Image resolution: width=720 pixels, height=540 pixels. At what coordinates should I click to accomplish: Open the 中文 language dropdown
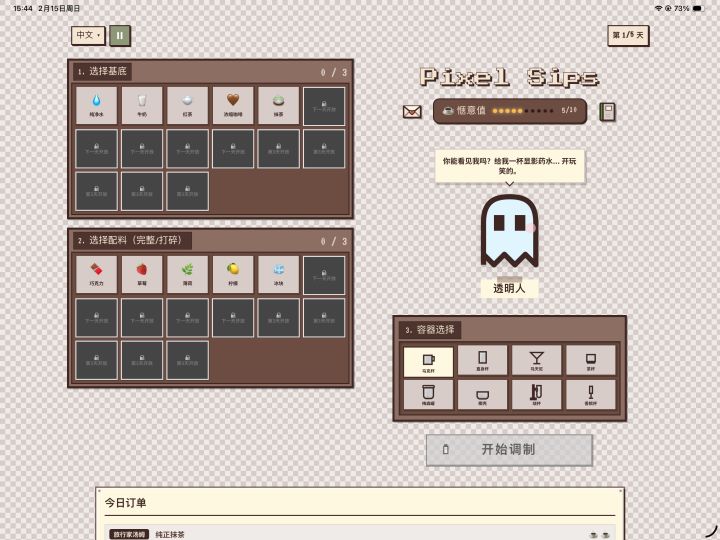(88, 35)
